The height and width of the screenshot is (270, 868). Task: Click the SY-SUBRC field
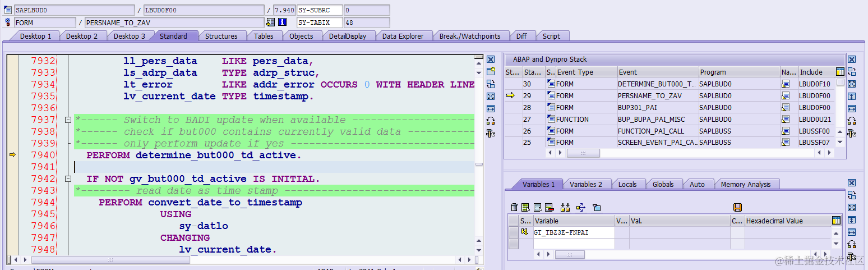coord(320,10)
